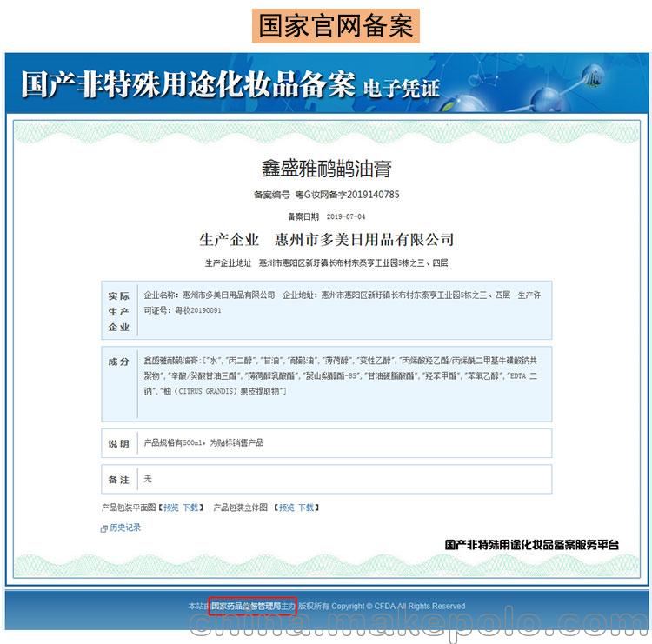The height and width of the screenshot is (644, 652).
Task: Open the 历史记录 history link
Action: tap(125, 528)
